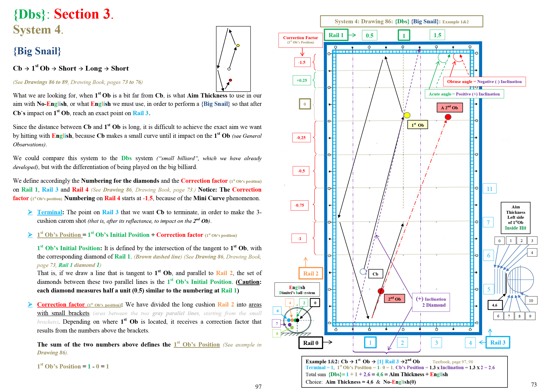
Task: Click the 'Example 1&2' calculation box
Action: click(404, 372)
